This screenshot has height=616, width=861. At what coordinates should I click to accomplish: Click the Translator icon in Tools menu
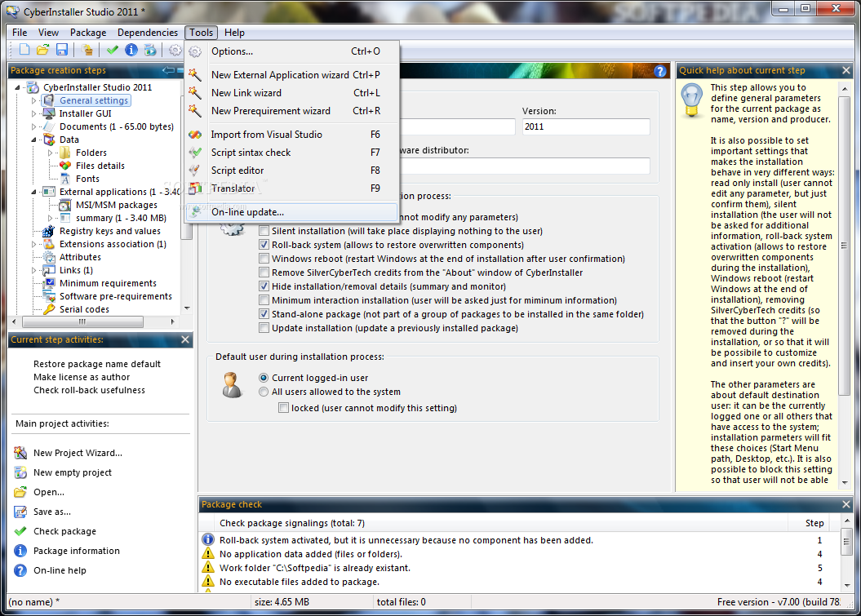(x=195, y=188)
